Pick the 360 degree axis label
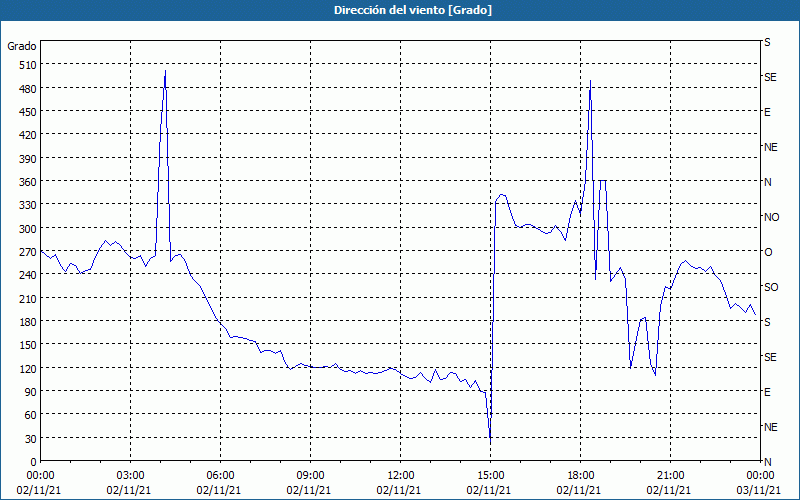 (x=28, y=182)
